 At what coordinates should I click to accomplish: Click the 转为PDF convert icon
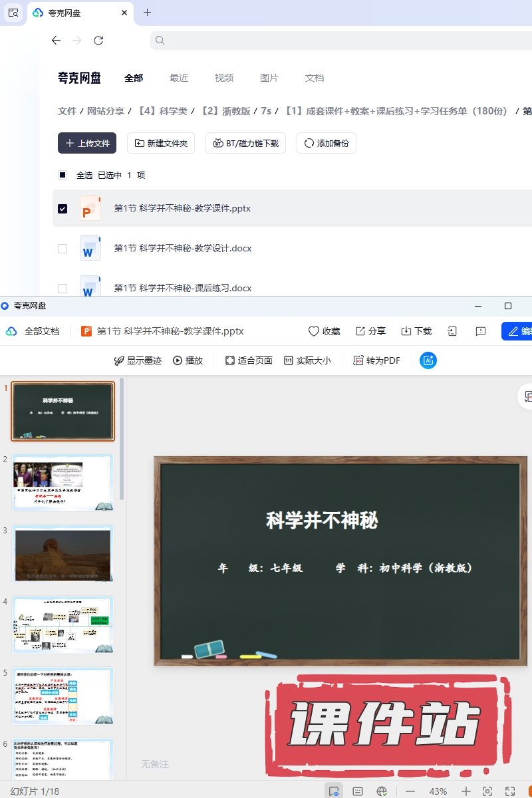point(376,360)
